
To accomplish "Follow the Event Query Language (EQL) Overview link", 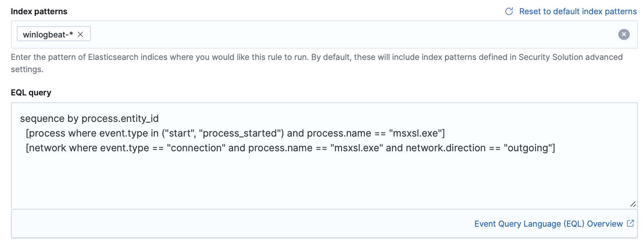I will pos(548,223).
